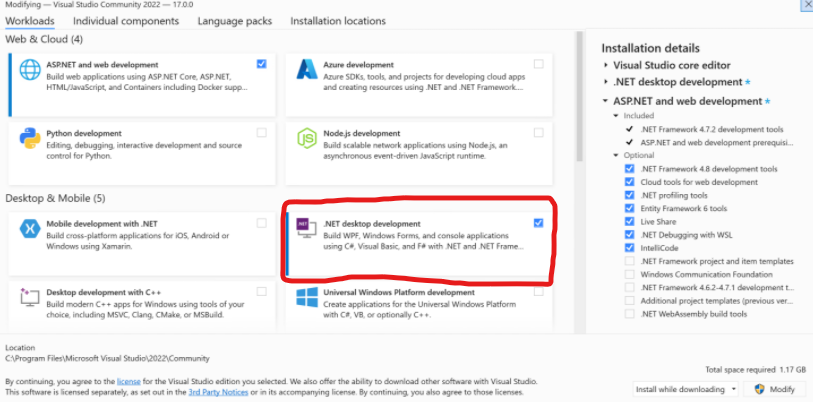The image size is (813, 402).
Task: Click the Desktop development with C++ icon
Action: pyautogui.click(x=30, y=297)
